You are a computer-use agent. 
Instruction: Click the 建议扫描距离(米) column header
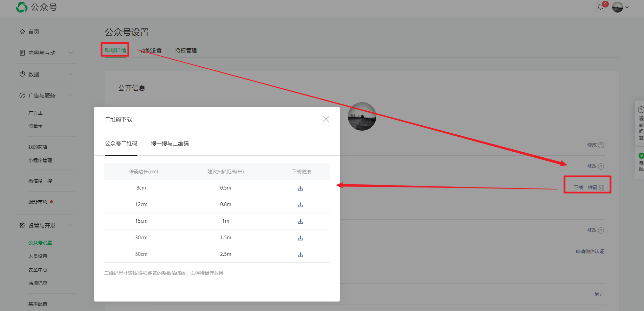[x=226, y=172]
